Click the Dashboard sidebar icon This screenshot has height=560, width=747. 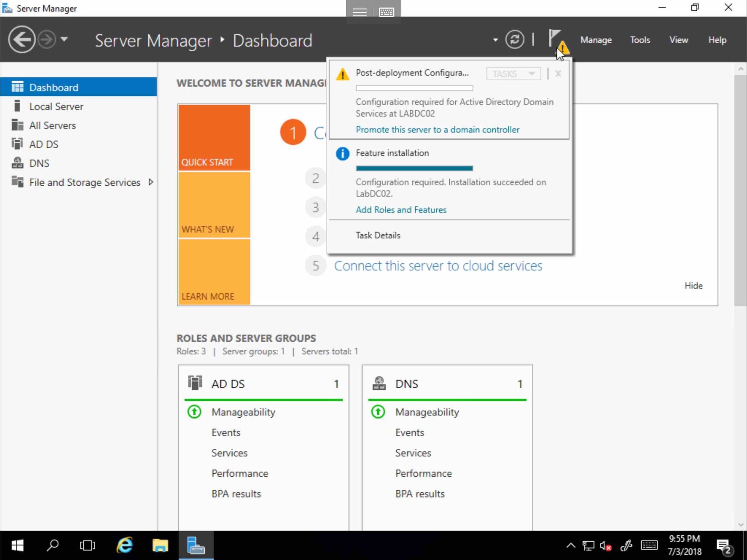pyautogui.click(x=17, y=87)
